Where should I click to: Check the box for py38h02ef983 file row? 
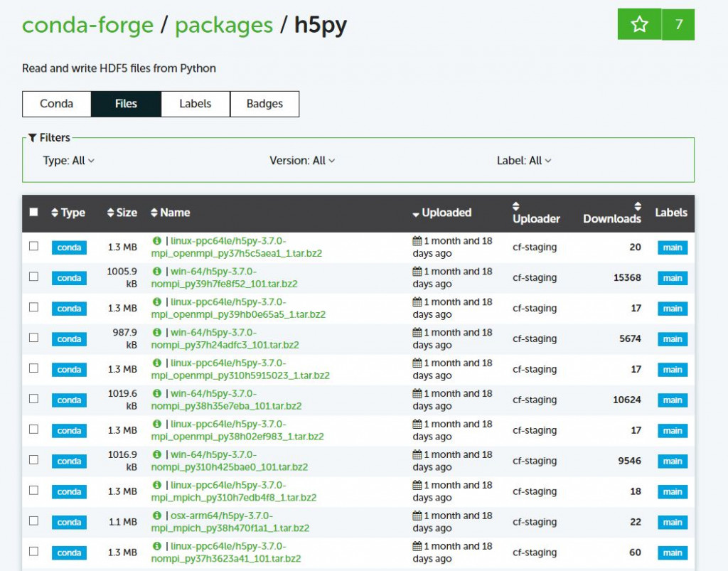click(x=33, y=429)
